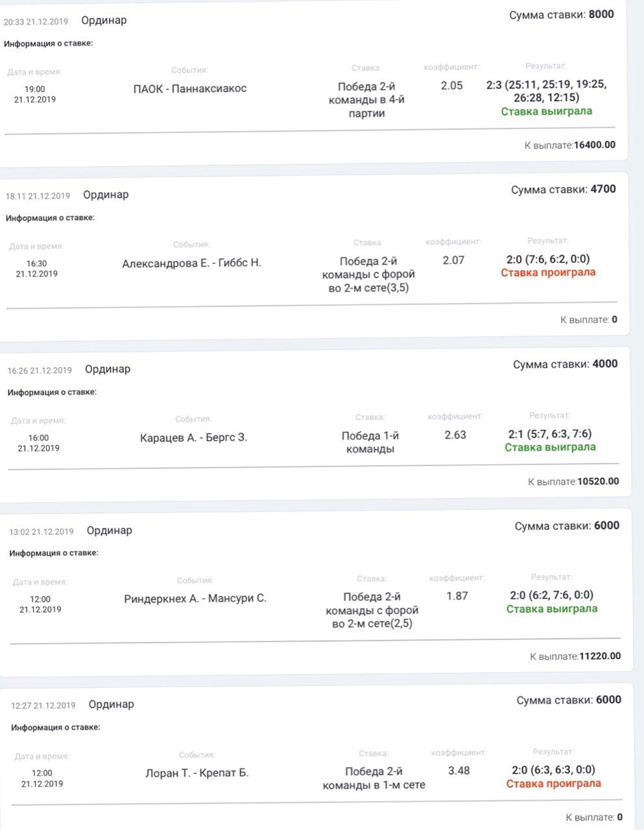
Task: Click the ПАОК - Паннаксиакос event name
Action: (x=190, y=89)
